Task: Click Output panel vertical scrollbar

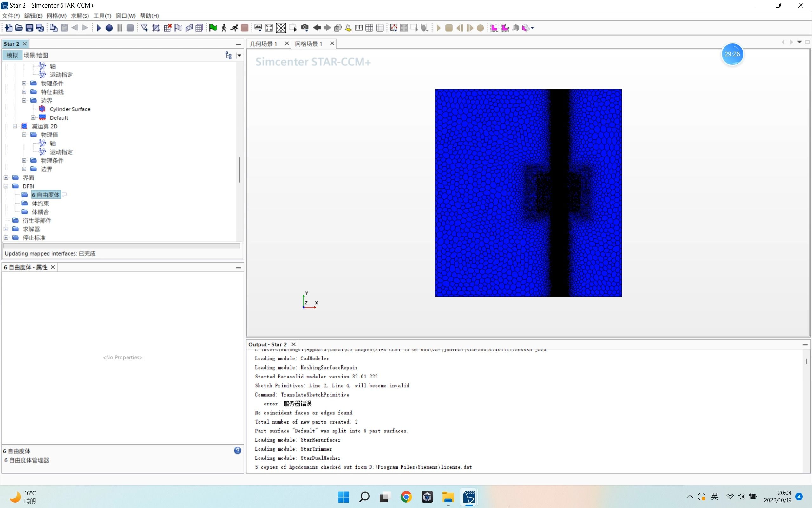Action: click(806, 362)
